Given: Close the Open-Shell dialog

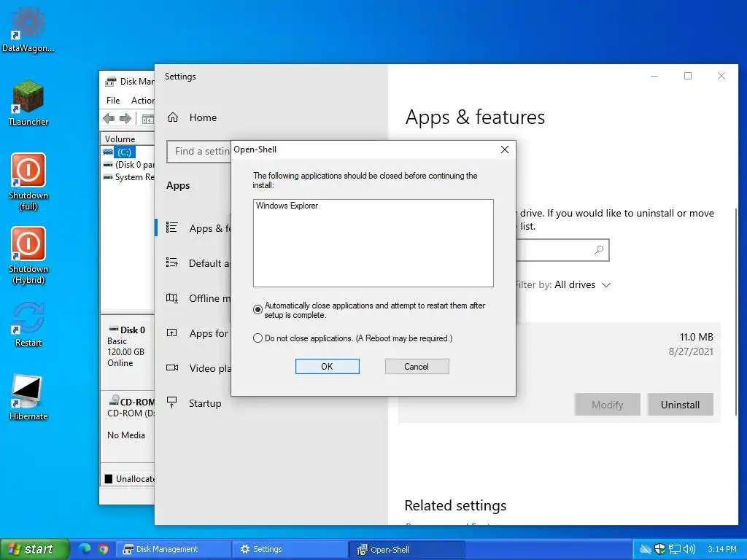Looking at the screenshot, I should click(x=505, y=149).
